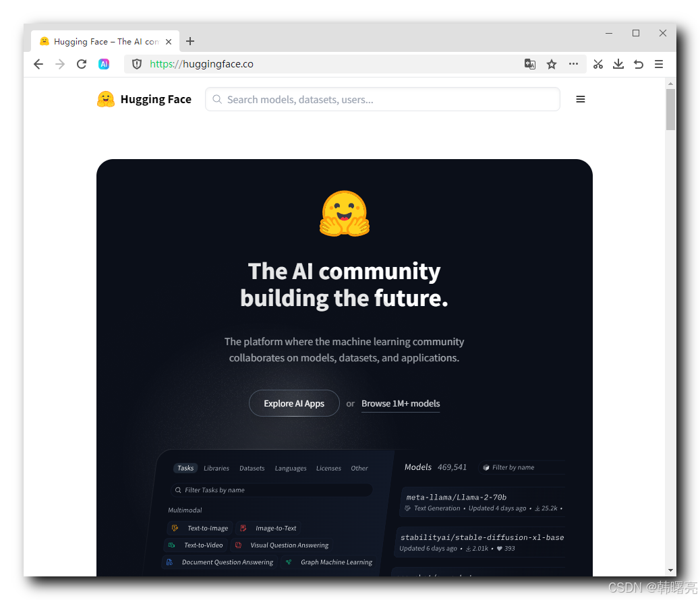Click the page scrollbar thumb

[670, 109]
